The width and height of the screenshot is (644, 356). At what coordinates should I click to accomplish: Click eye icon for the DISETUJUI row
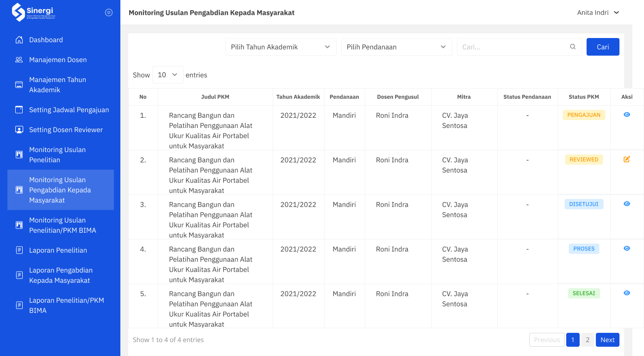627,204
